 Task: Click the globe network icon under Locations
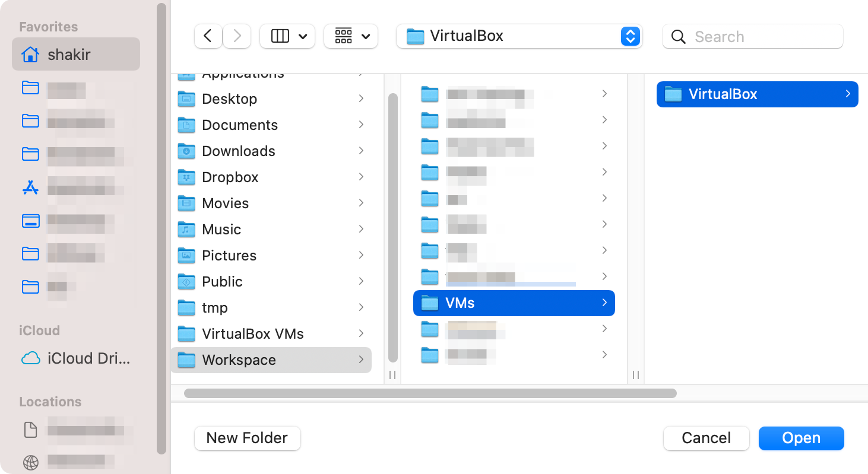(x=30, y=462)
